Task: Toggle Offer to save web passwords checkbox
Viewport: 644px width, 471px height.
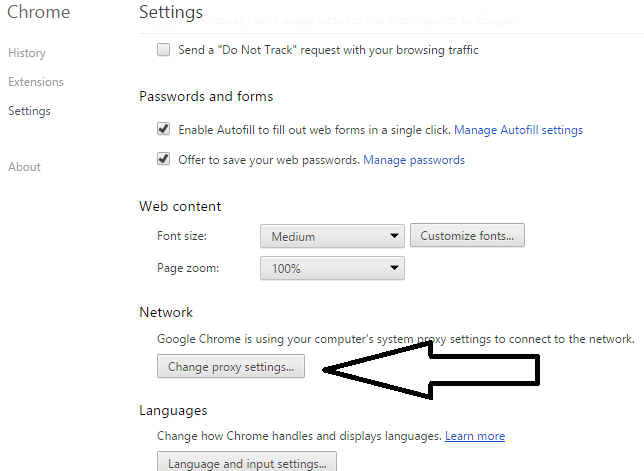Action: 164,160
